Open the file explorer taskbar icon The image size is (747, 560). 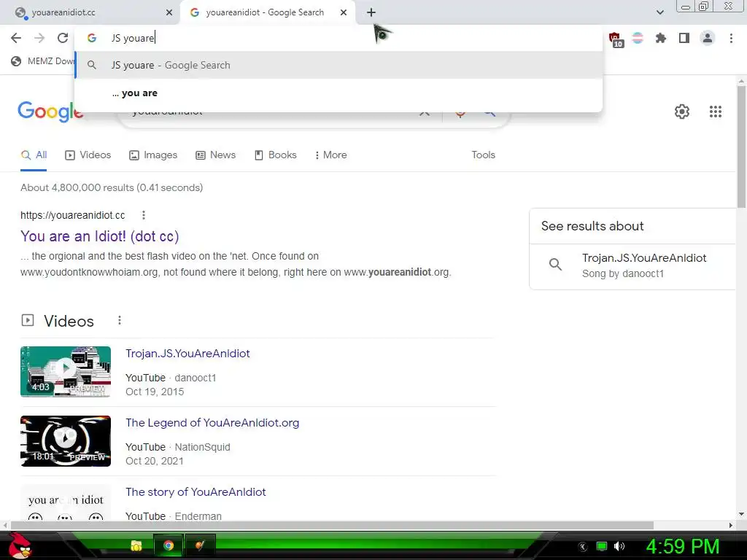[x=136, y=545]
